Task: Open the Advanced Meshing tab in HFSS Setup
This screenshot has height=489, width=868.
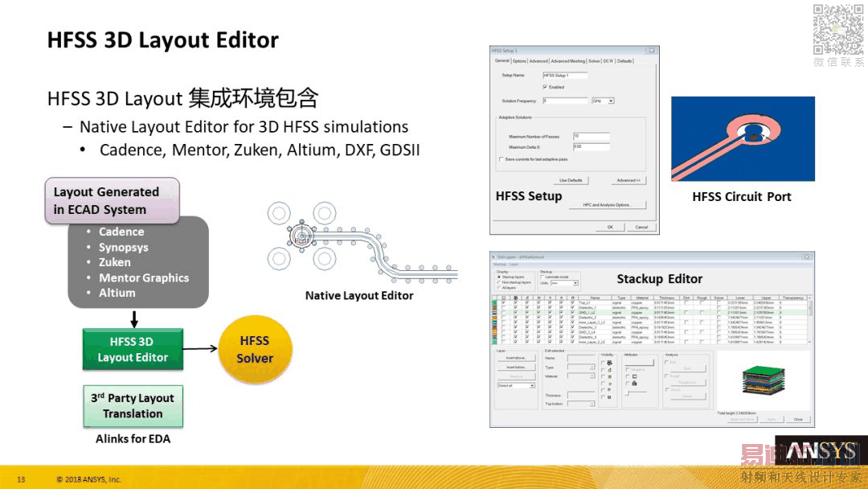Action: click(567, 61)
